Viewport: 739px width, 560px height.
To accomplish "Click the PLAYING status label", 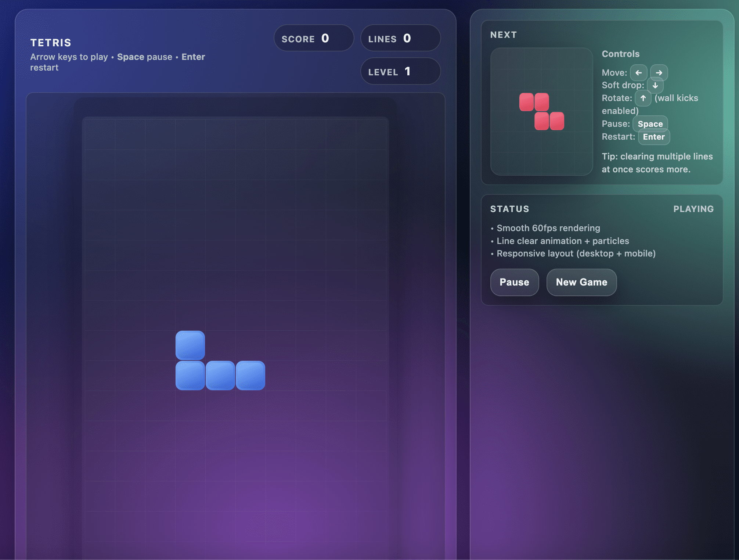I will (693, 209).
